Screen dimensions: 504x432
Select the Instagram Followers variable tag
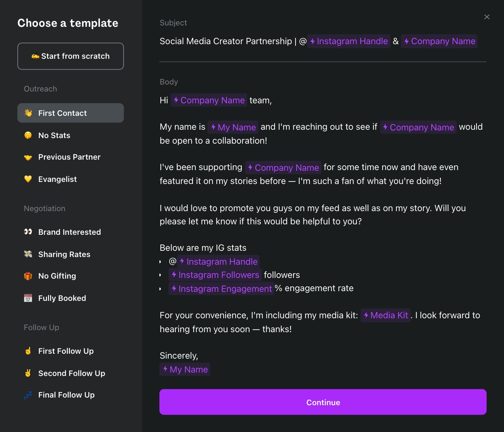click(x=215, y=275)
